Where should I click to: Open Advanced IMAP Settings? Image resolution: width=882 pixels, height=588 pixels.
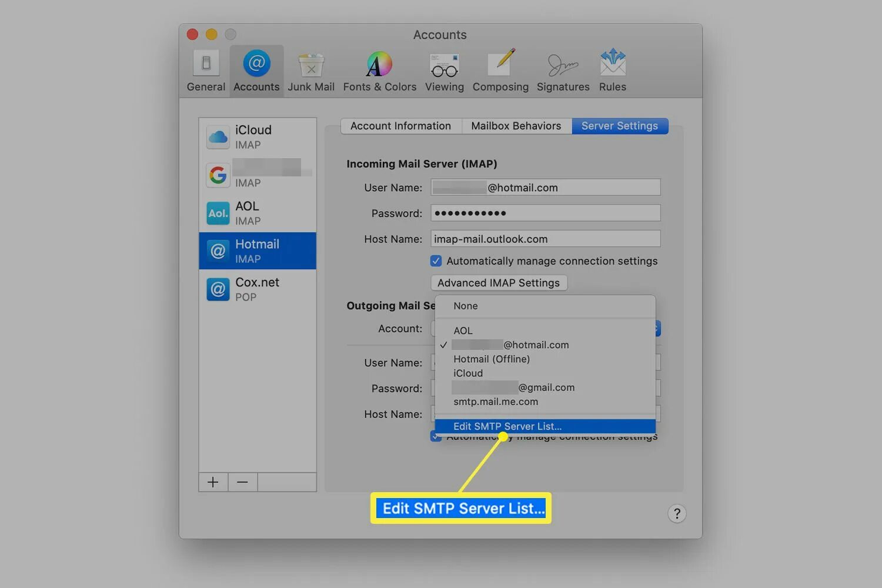coord(499,283)
